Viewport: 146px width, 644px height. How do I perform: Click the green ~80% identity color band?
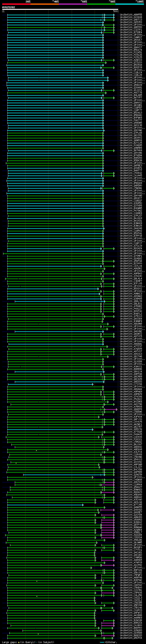pos(101,4)
